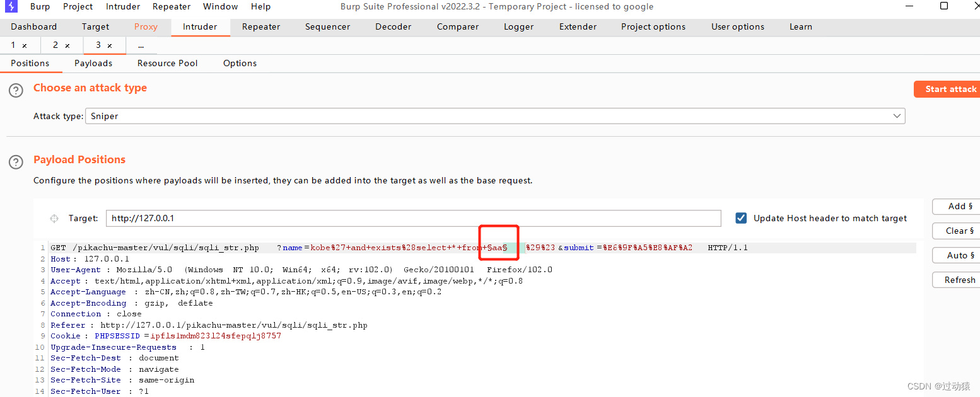Screen dimensions: 980x397
Task: Click the submit parameter in the request line
Action: [x=579, y=248]
